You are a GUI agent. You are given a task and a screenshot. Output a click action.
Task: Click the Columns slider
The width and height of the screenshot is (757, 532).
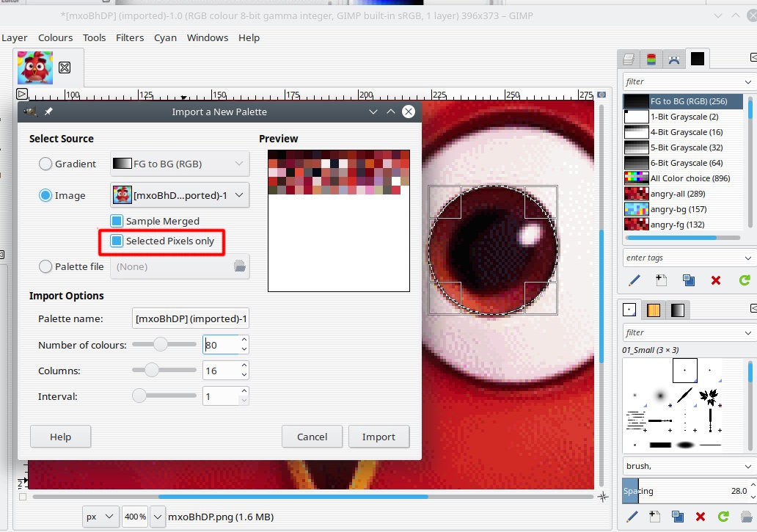pos(164,370)
